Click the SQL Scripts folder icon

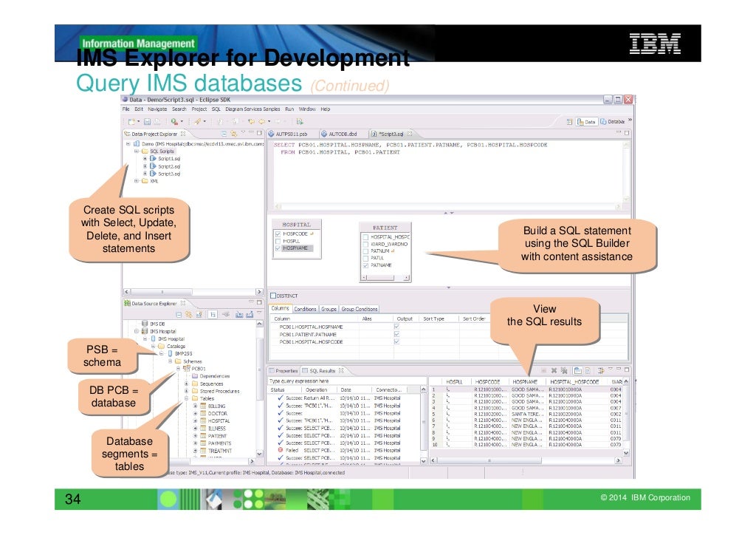pos(145,151)
